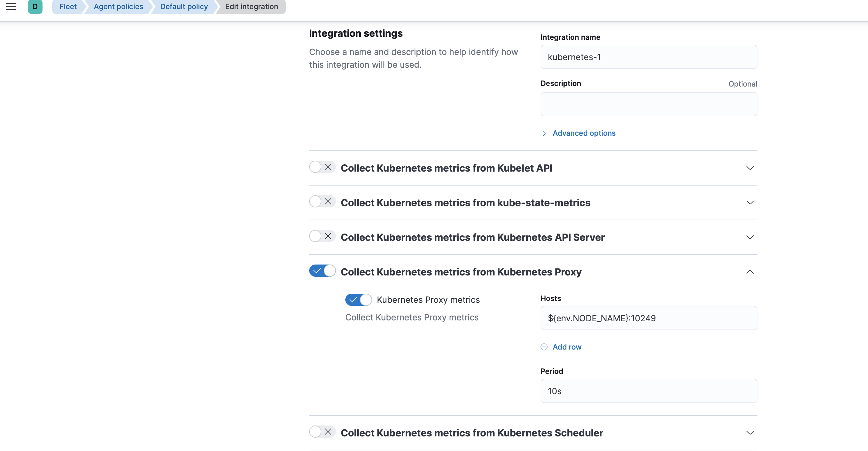
Task: Go to Fleet breadcrumb
Action: (68, 6)
